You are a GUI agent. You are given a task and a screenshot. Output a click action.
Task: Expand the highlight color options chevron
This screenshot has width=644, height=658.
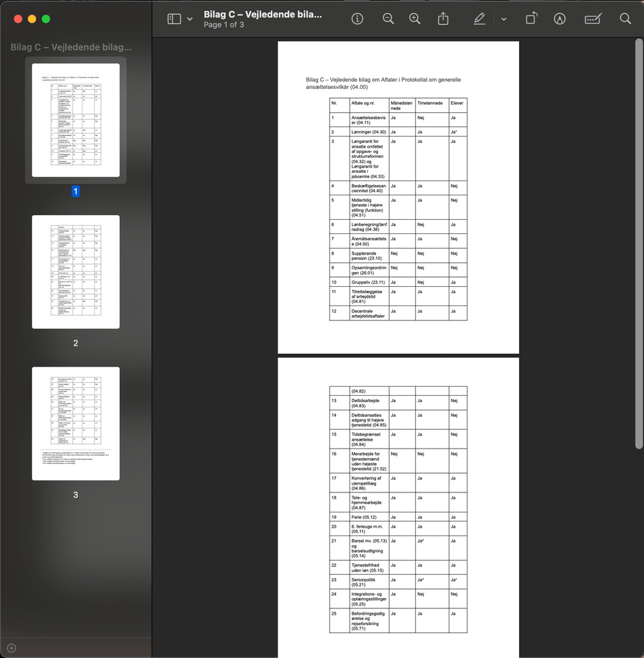click(504, 19)
